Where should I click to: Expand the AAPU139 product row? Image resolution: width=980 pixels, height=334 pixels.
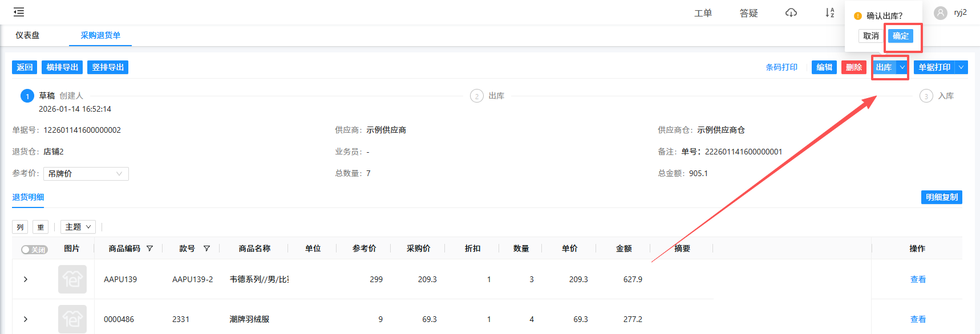click(26, 279)
